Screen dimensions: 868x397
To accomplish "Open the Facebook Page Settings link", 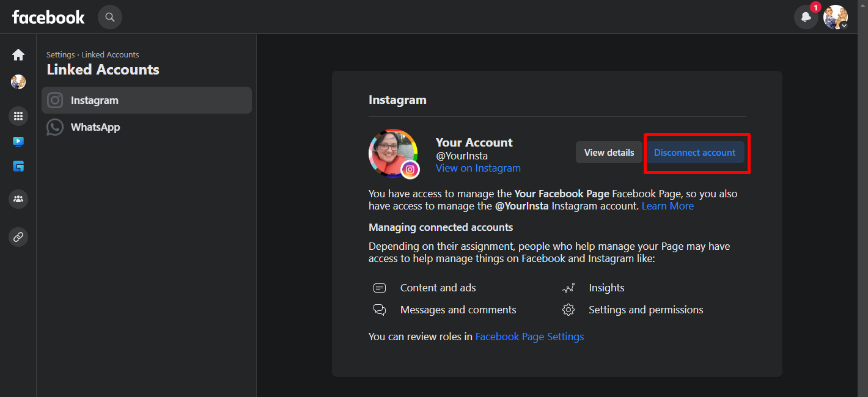I will click(529, 337).
